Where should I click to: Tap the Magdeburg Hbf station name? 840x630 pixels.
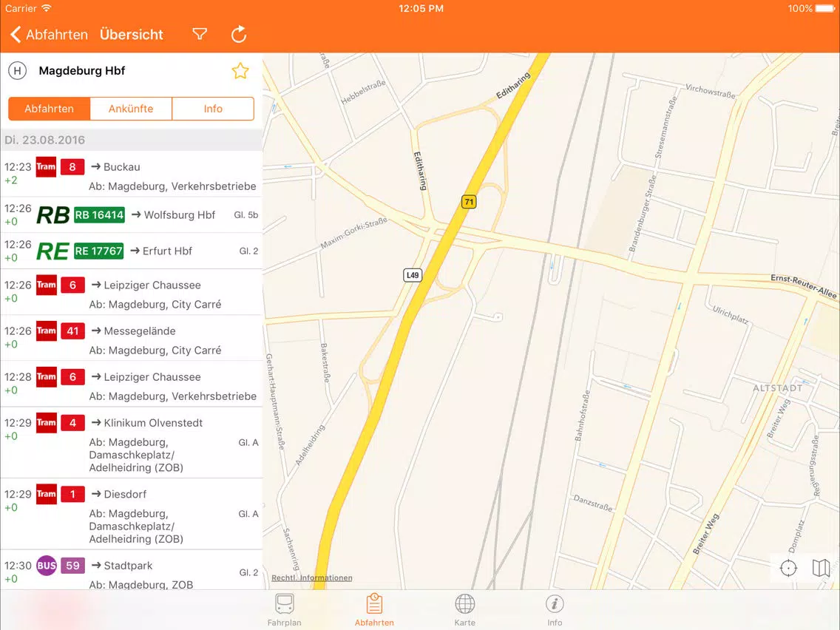(82, 71)
